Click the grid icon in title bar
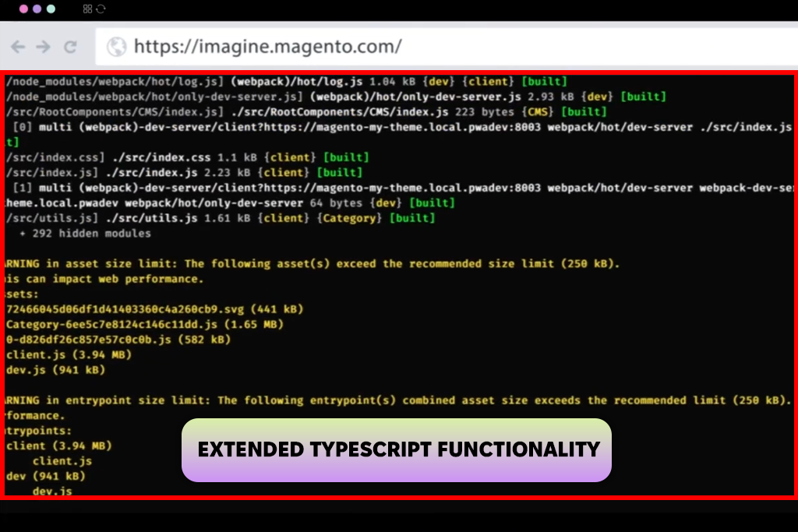 [x=87, y=9]
